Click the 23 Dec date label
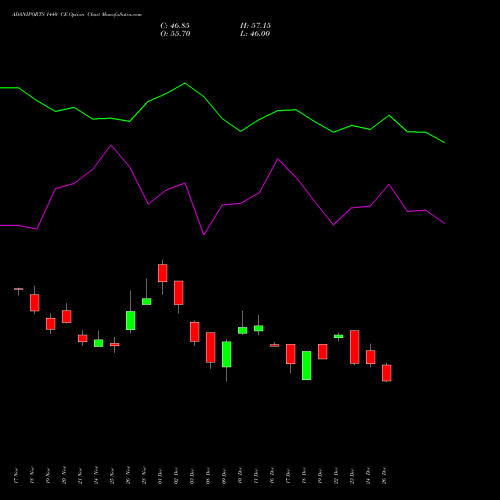Image resolution: width=500 pixels, height=500 pixels. click(352, 476)
